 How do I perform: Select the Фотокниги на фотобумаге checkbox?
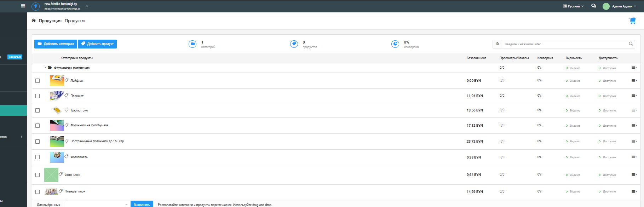pyautogui.click(x=38, y=126)
